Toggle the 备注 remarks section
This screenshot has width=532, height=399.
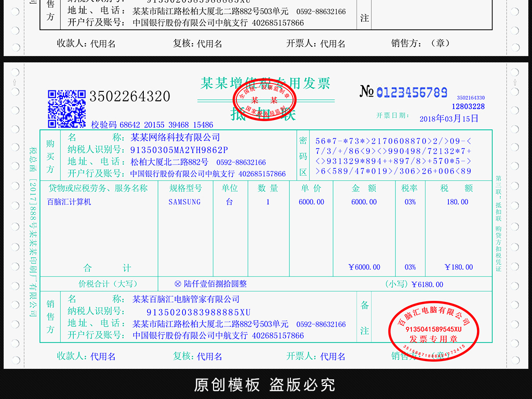[365, 317]
